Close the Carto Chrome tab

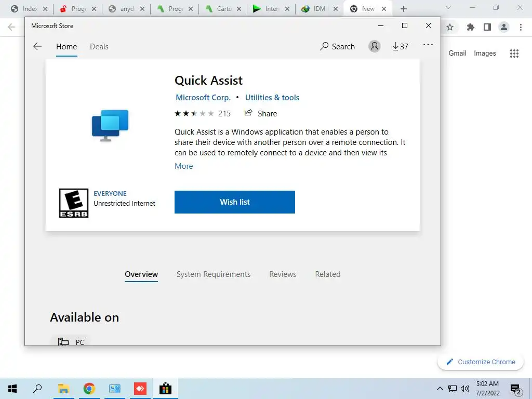tap(239, 9)
